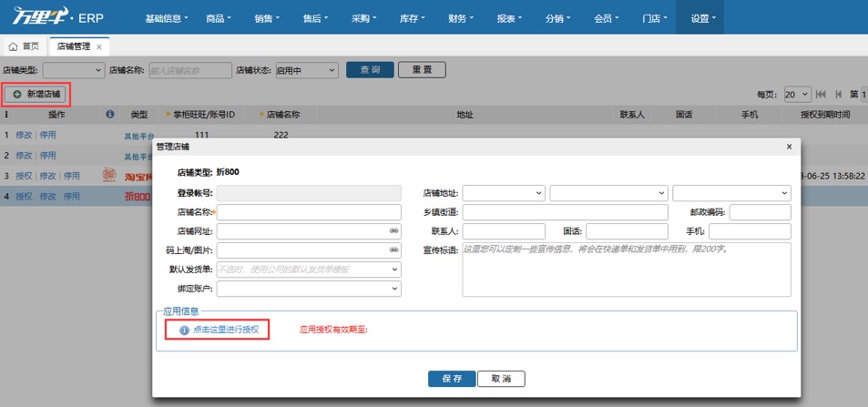868x407 pixels.
Task: Click the info icon in table header
Action: click(109, 114)
